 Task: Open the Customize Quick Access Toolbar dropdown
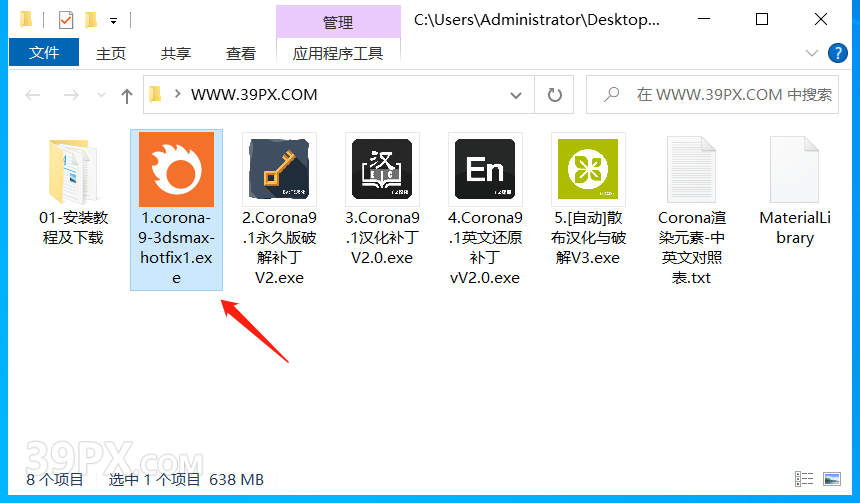pyautogui.click(x=114, y=21)
